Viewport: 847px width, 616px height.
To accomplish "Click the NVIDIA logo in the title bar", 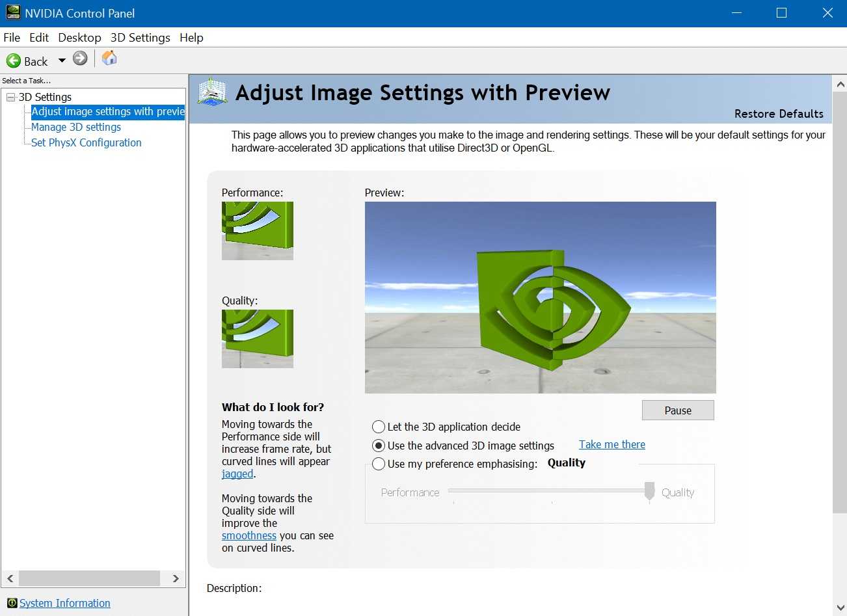I will tap(14, 12).
